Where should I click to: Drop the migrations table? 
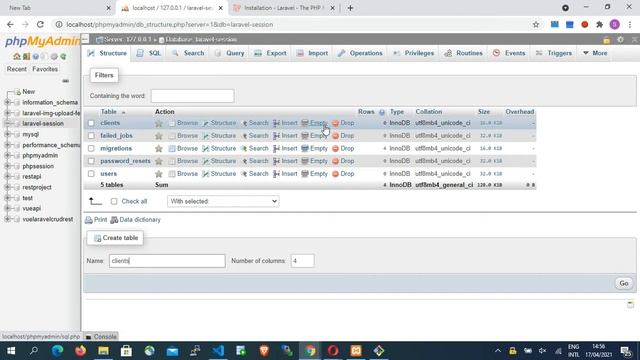click(343, 148)
